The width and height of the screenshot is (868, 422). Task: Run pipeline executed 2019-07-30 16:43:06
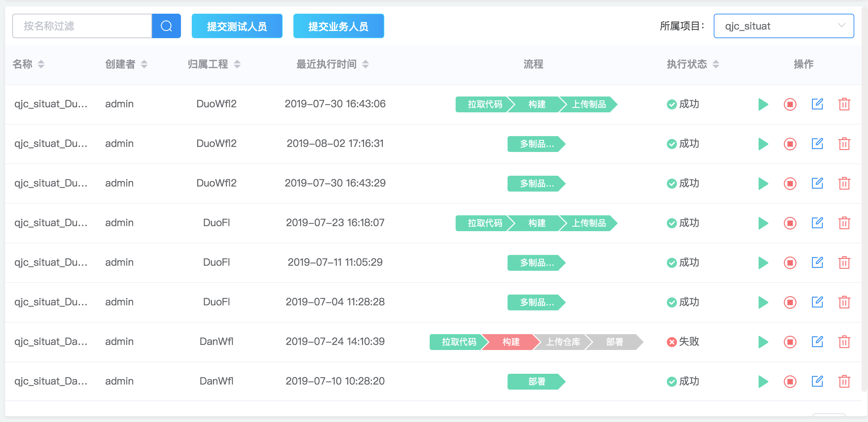(x=763, y=104)
